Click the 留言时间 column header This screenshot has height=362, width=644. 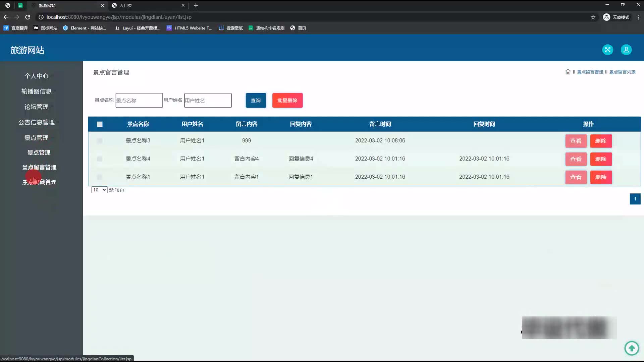[380, 124]
